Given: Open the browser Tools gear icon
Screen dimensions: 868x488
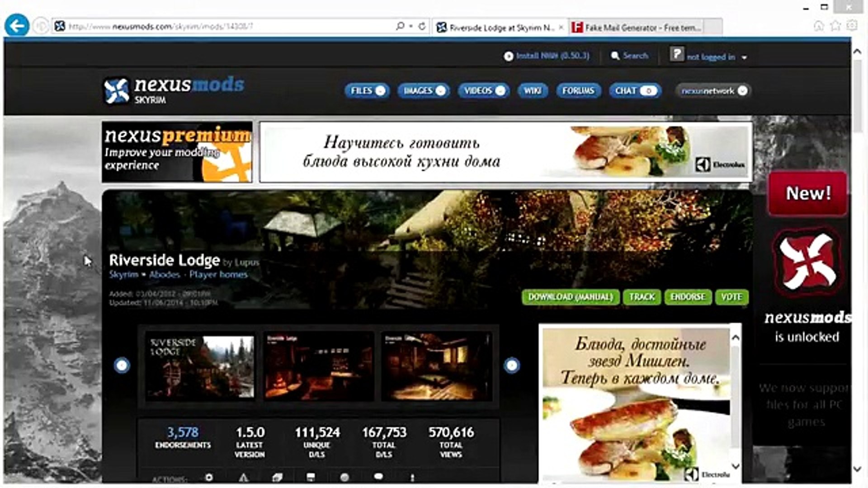Looking at the screenshot, I should tap(852, 26).
